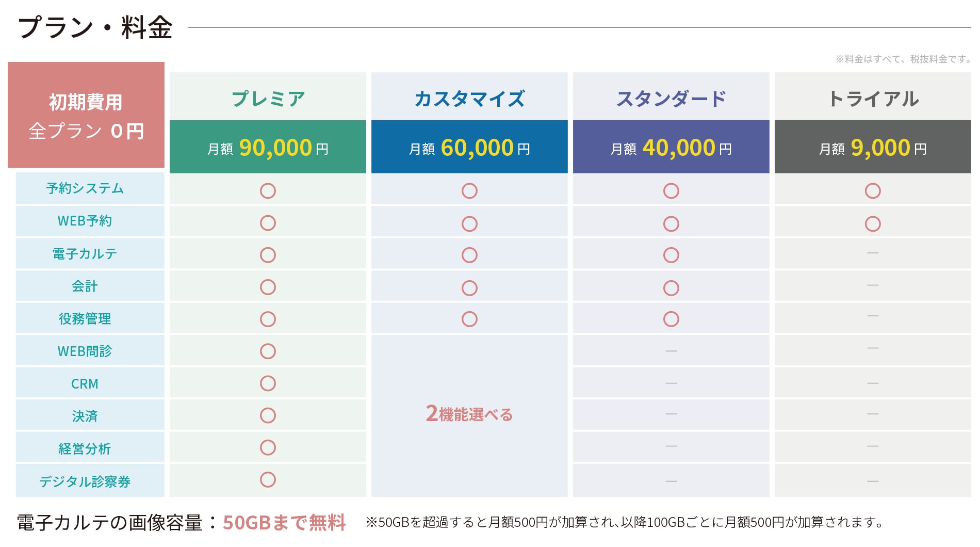Image resolution: width=980 pixels, height=547 pixels.
Task: Click the カスタマイズ circle for 予約システム
Action: tap(469, 191)
